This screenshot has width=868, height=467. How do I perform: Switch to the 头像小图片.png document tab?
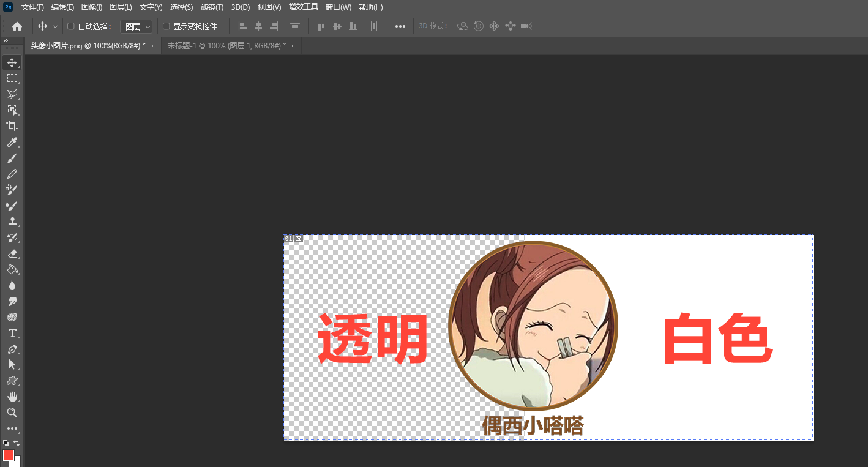[88, 46]
